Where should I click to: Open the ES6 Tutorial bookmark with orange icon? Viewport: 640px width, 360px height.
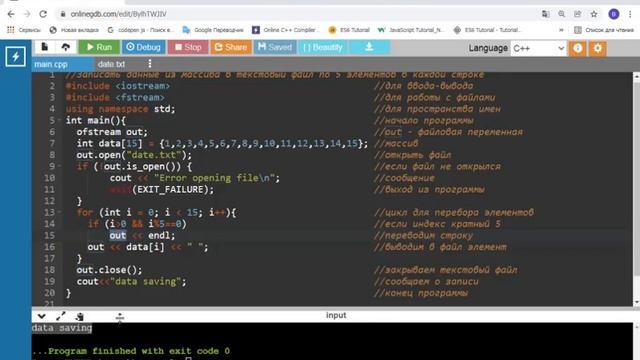click(349, 30)
